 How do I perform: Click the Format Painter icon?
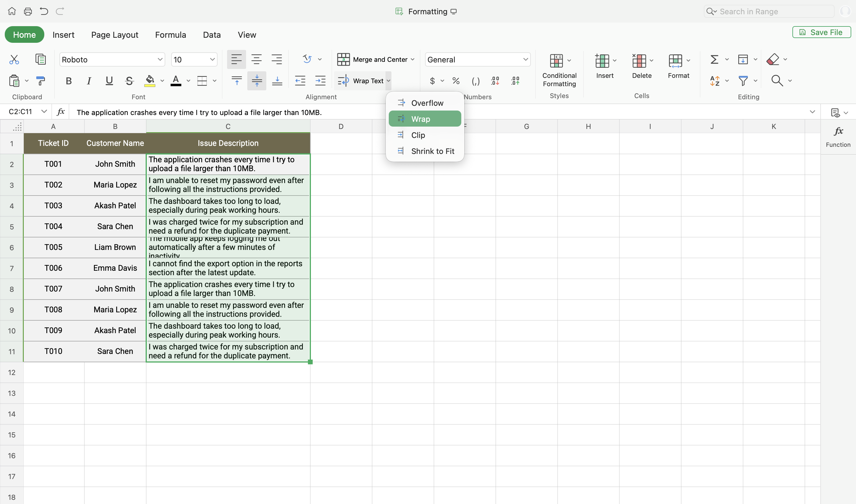click(x=40, y=81)
